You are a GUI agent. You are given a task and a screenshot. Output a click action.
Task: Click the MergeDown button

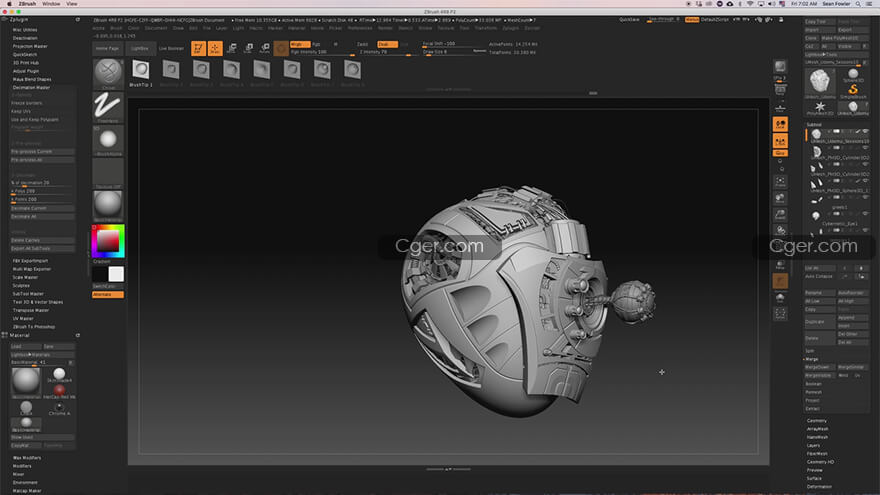click(x=818, y=367)
